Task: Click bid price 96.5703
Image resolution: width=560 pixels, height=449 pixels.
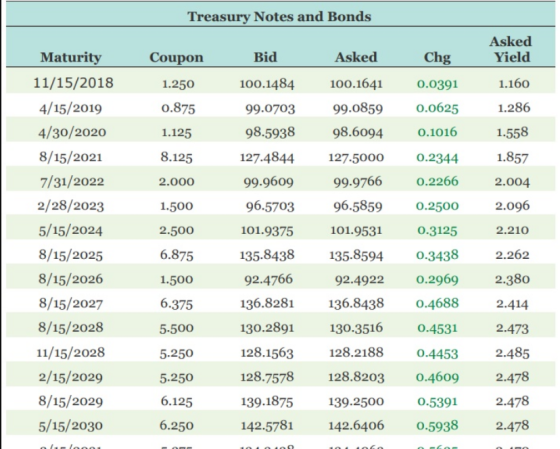Action: (x=270, y=206)
